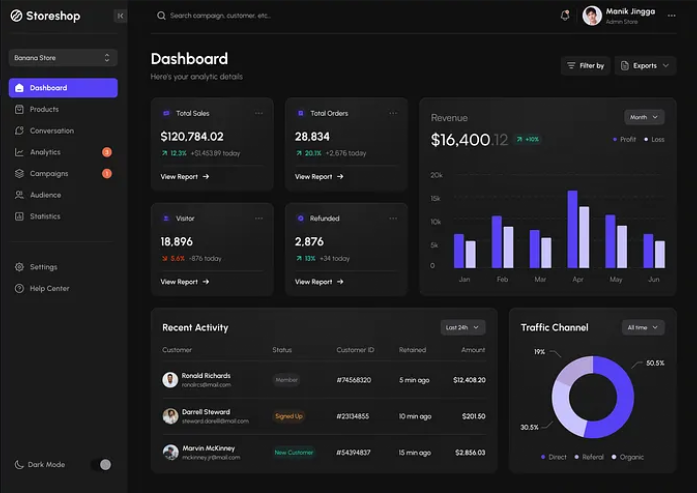
Task: Click the Storeshop logo icon
Action: 16,16
